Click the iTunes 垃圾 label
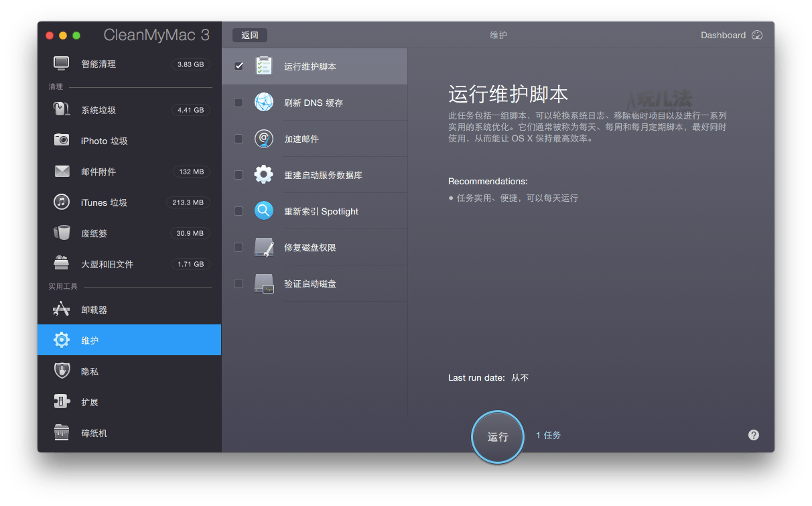This screenshot has height=506, width=812. (x=105, y=202)
